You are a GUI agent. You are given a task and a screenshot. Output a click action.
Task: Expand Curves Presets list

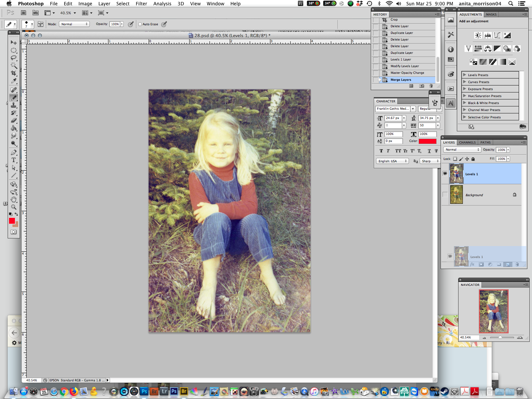[465, 82]
